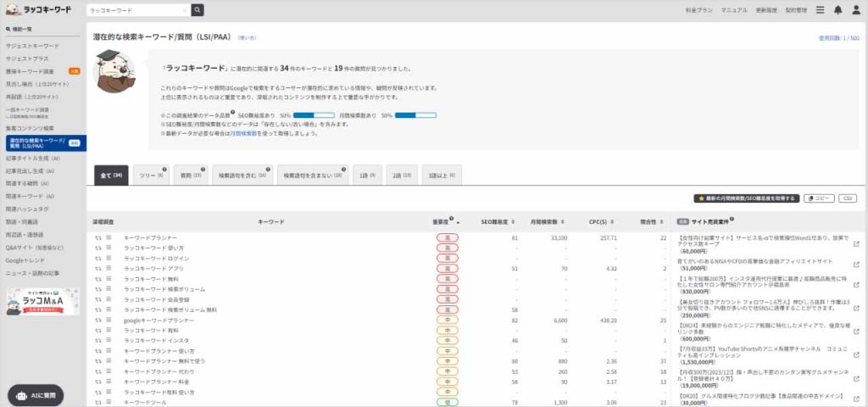Sort by 月間検索数 column
Image resolution: width=868 pixels, height=407 pixels.
pyautogui.click(x=563, y=222)
